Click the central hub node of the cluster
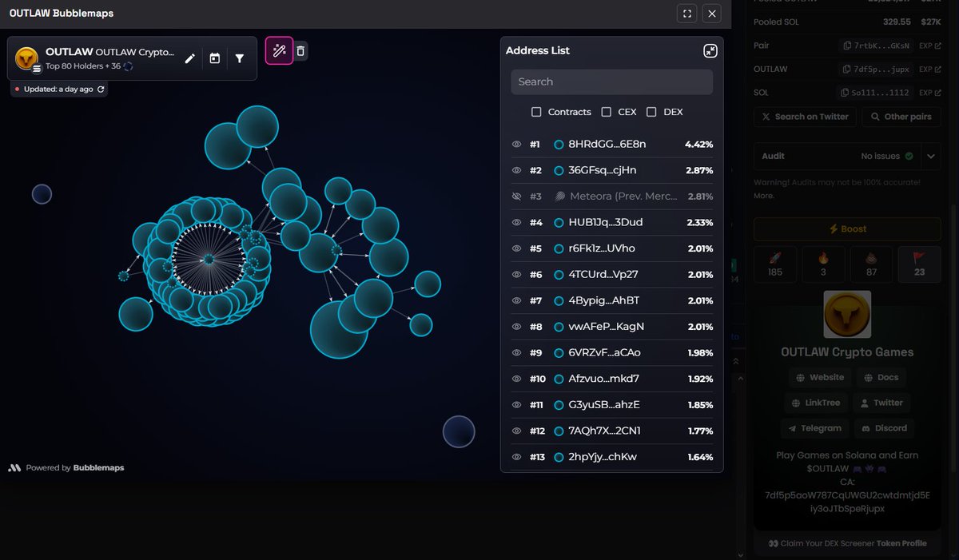 pos(209,260)
